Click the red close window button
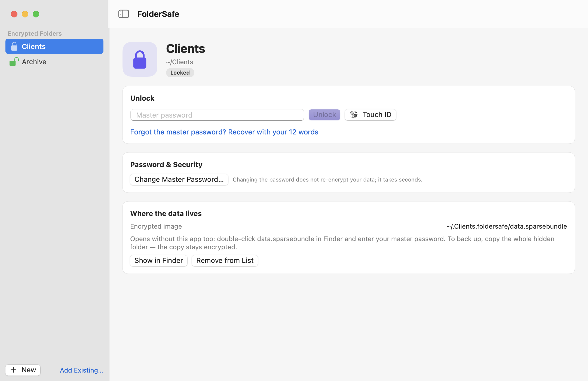This screenshot has width=588, height=381. click(14, 14)
